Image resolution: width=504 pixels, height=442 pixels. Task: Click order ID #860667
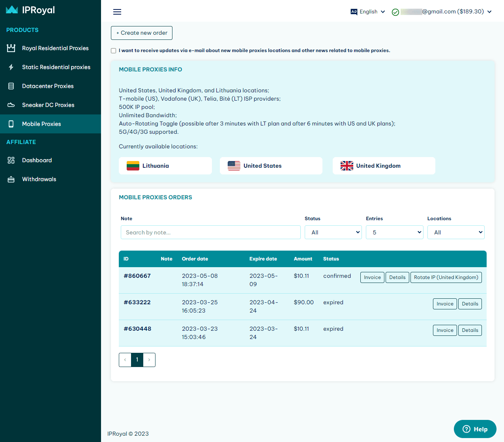coord(137,276)
